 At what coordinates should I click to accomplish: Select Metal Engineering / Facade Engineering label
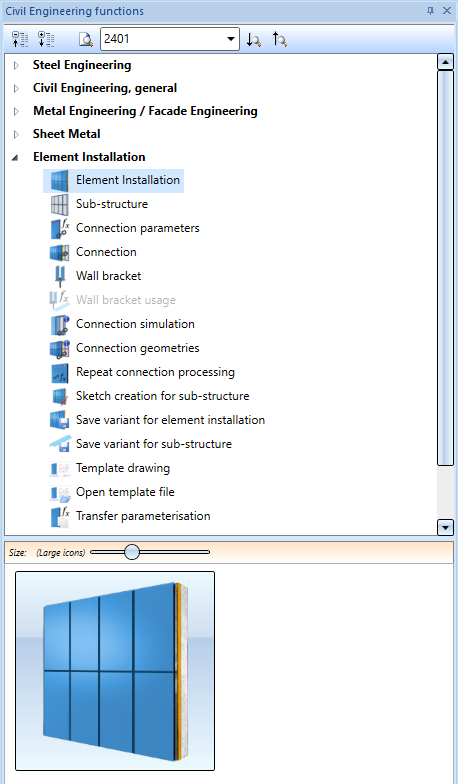click(146, 111)
